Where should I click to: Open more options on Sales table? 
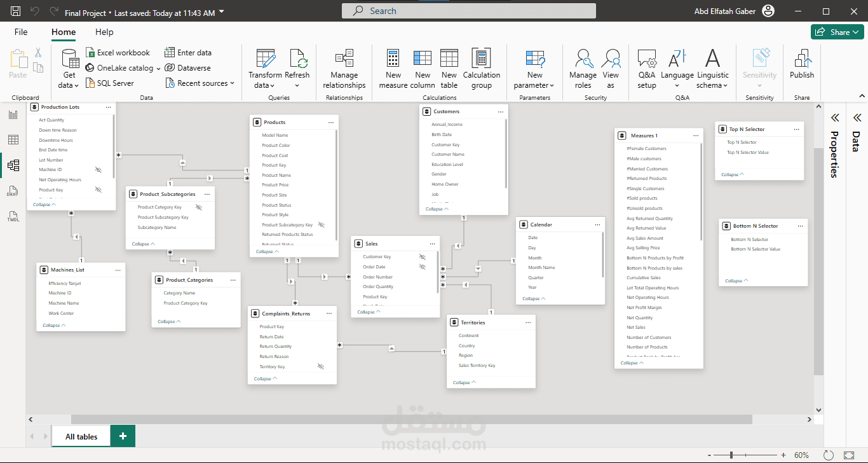pos(432,244)
